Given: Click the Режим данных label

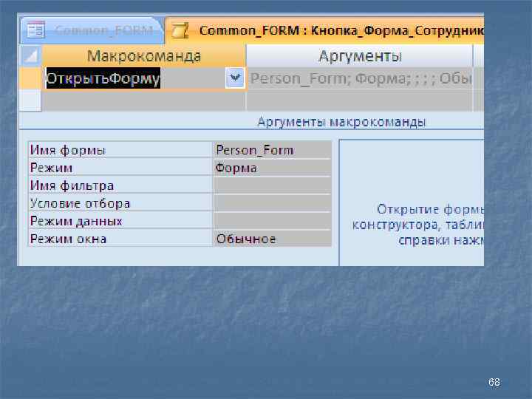Looking at the screenshot, I should 76,221.
